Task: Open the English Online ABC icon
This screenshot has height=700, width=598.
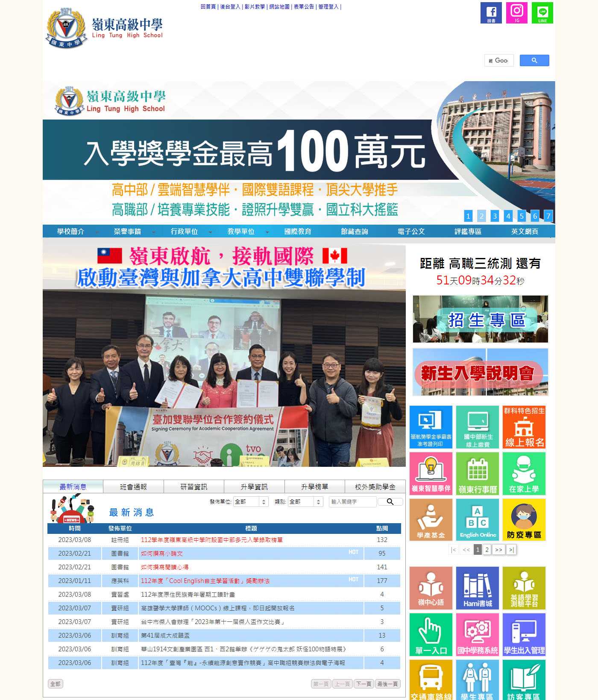Action: coord(478,520)
